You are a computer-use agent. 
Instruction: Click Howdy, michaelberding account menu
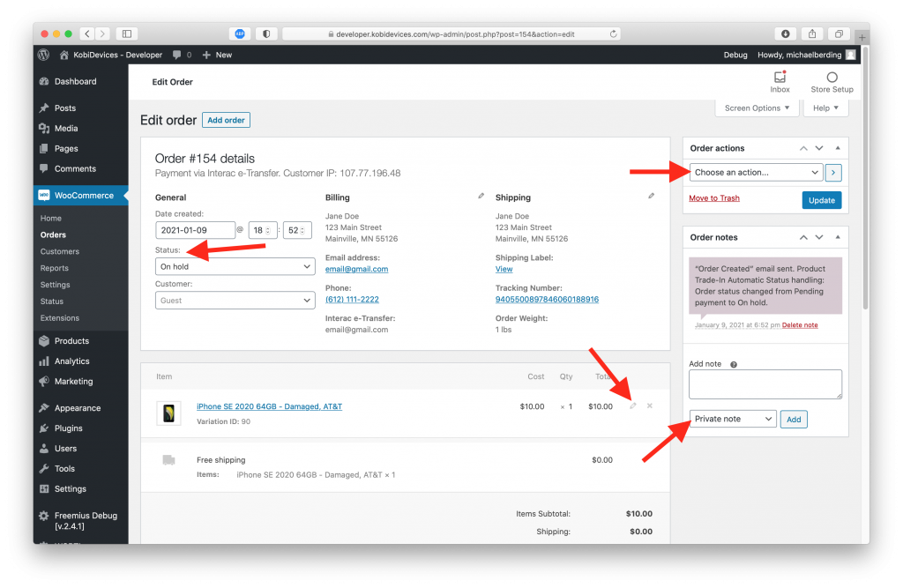coord(806,55)
